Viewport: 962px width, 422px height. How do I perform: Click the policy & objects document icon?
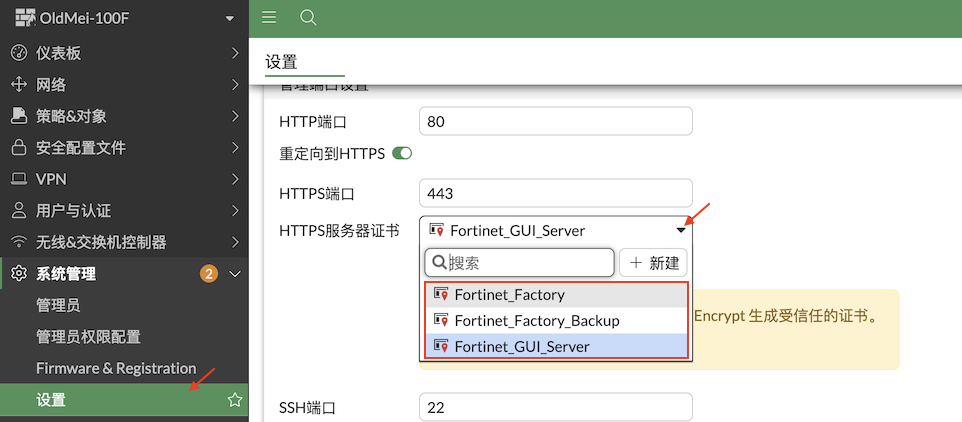point(20,116)
